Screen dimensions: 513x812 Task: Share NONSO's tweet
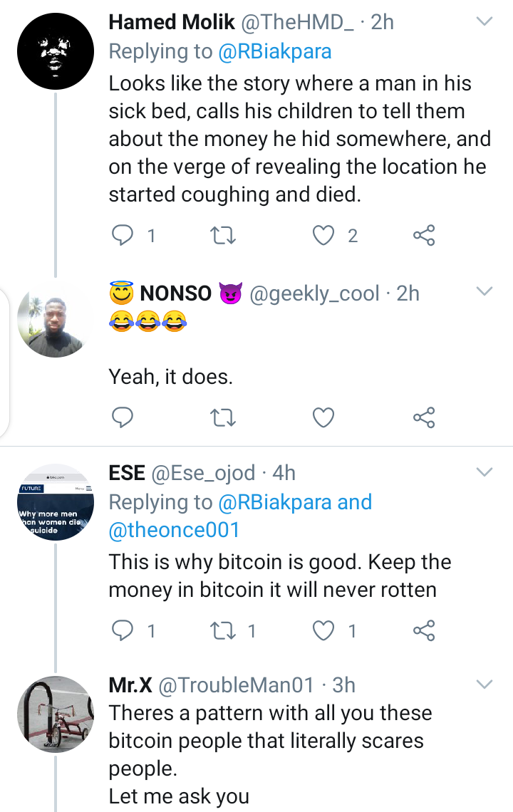[424, 417]
